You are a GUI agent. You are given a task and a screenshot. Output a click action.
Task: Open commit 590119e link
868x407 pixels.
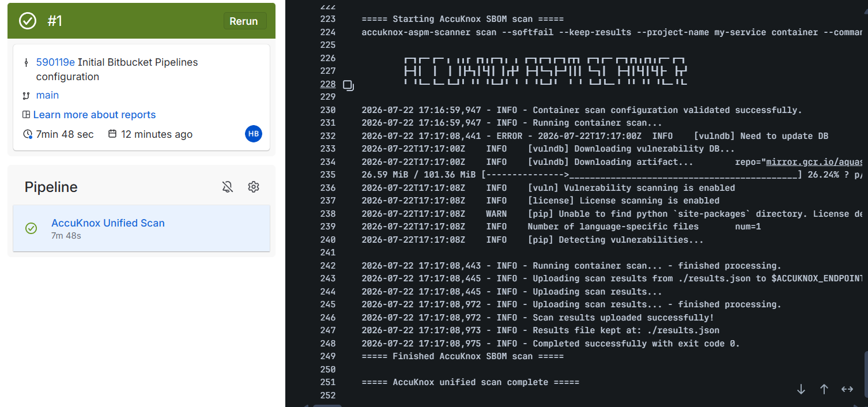pos(55,62)
